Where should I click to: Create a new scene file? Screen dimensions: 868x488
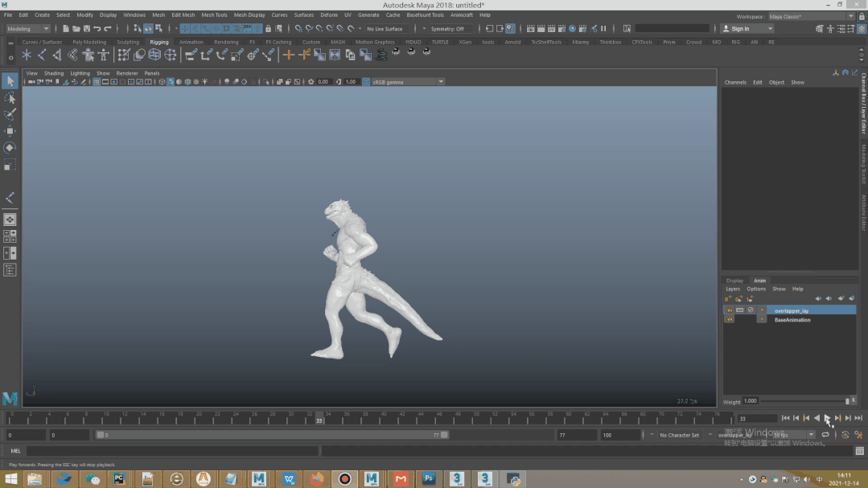[66, 29]
